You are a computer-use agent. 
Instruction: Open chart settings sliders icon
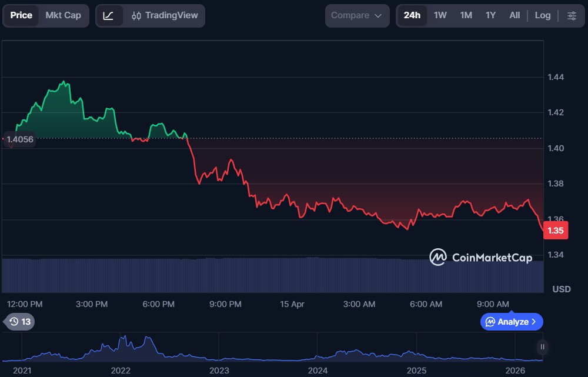[x=572, y=16]
